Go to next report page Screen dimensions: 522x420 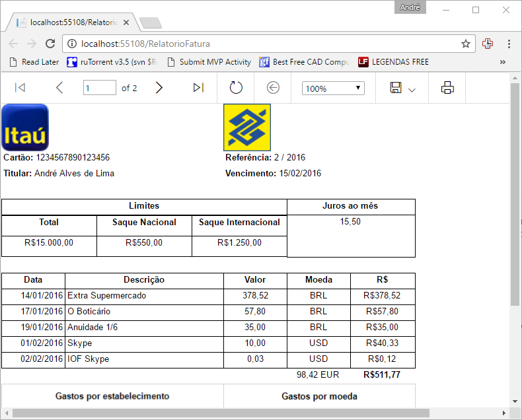[x=159, y=88]
